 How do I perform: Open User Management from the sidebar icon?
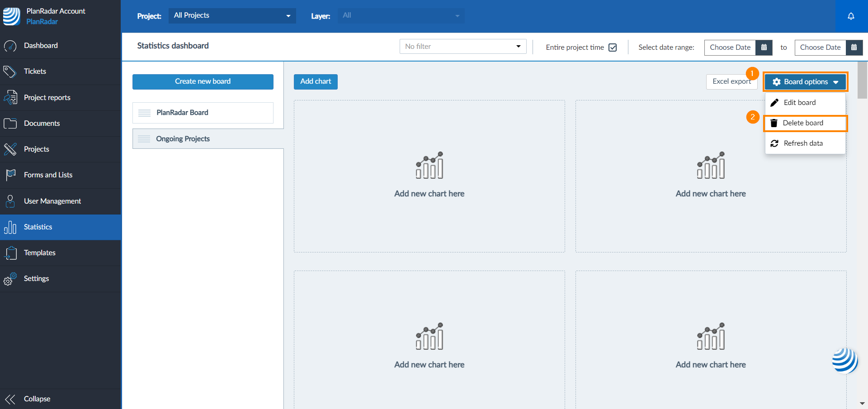(x=10, y=201)
